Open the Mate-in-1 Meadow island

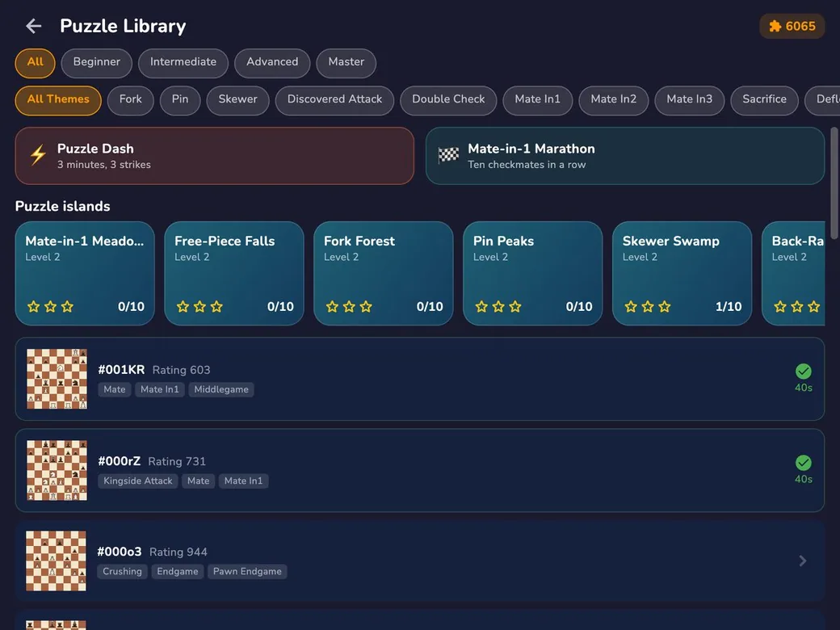(x=85, y=273)
